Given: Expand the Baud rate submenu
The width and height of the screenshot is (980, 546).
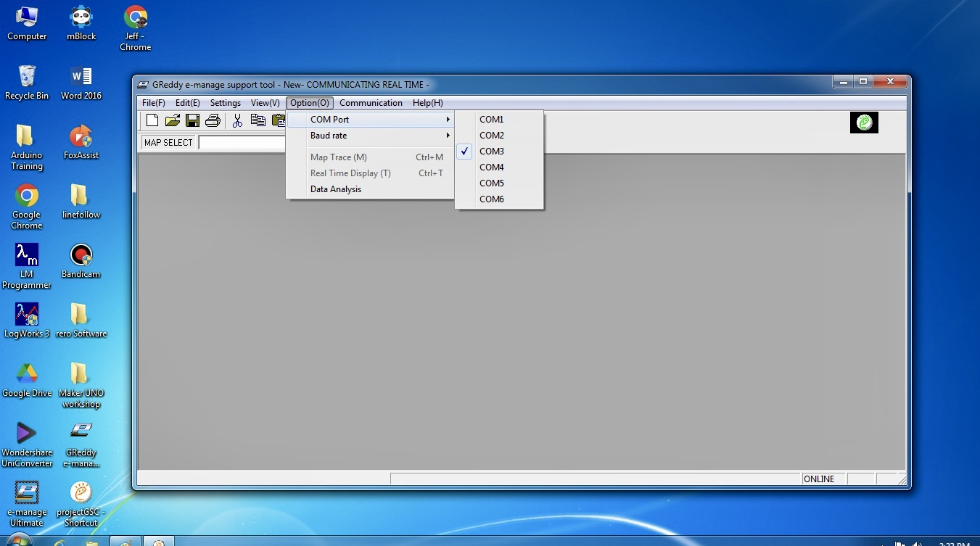Looking at the screenshot, I should (x=371, y=136).
